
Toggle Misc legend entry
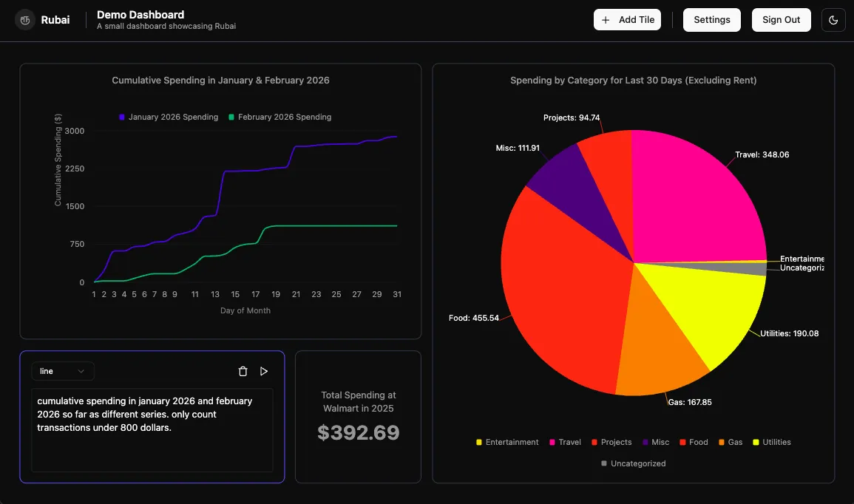point(656,442)
